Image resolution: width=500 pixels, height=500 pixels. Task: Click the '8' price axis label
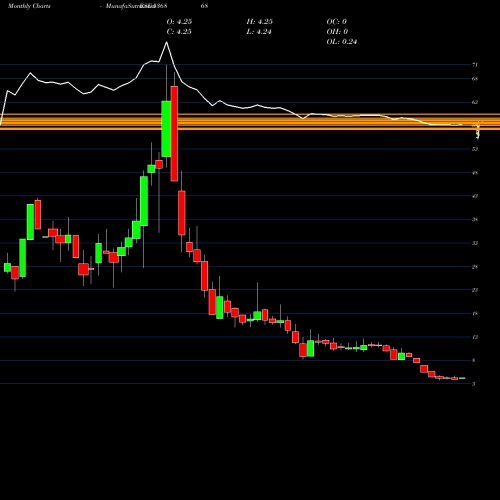point(474,360)
